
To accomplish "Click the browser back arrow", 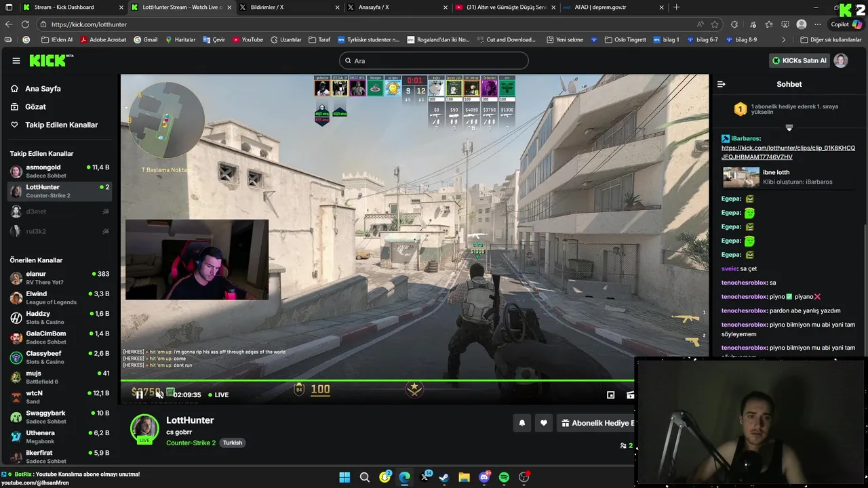I will click(9, 24).
